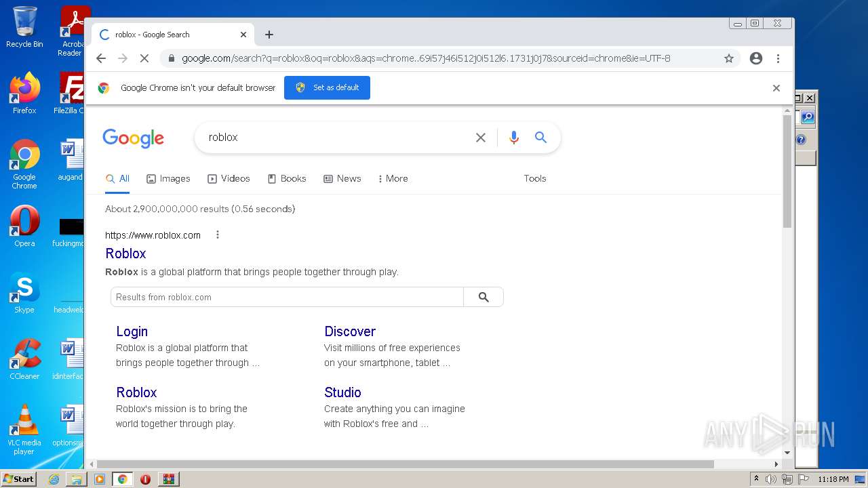The width and height of the screenshot is (868, 488).
Task: Click the vertical scrollbar's down arrow
Action: pos(787,453)
